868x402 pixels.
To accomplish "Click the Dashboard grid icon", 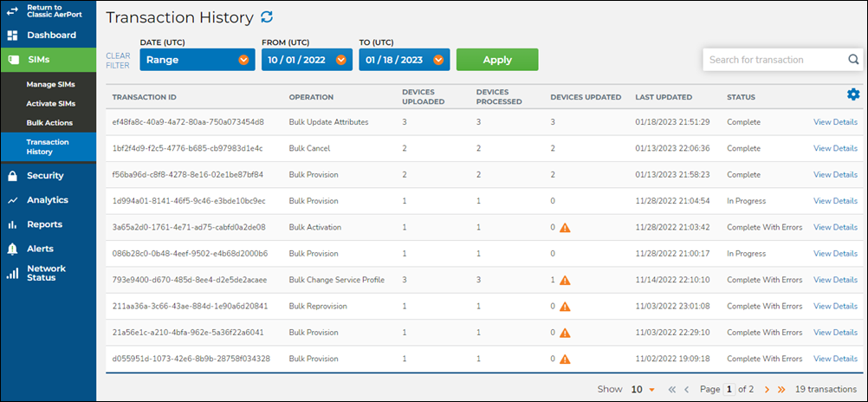I will [x=12, y=36].
